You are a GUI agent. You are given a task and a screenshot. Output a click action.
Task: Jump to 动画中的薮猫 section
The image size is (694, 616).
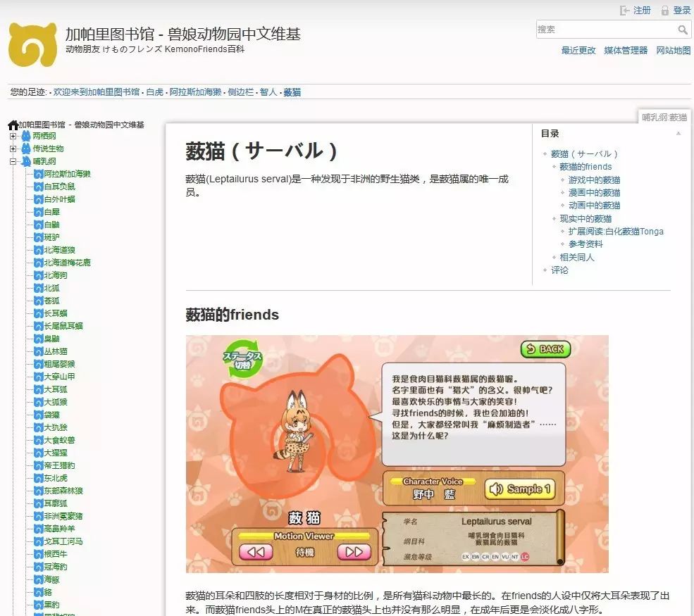point(594,206)
